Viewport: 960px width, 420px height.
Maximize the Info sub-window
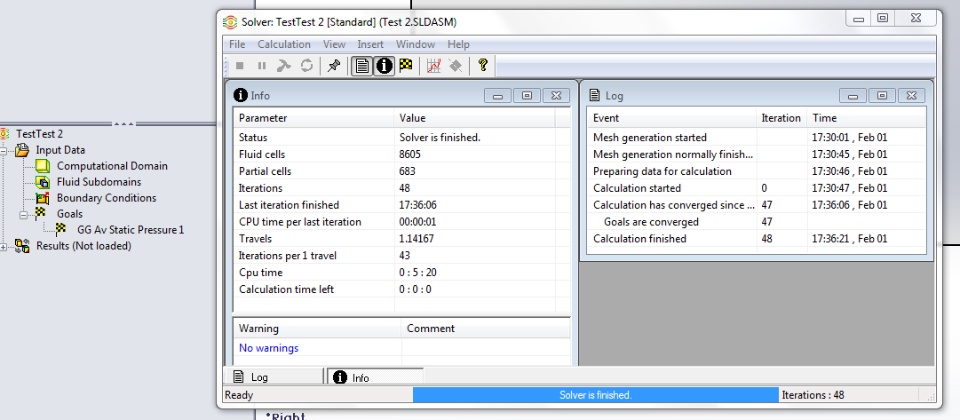(x=527, y=96)
